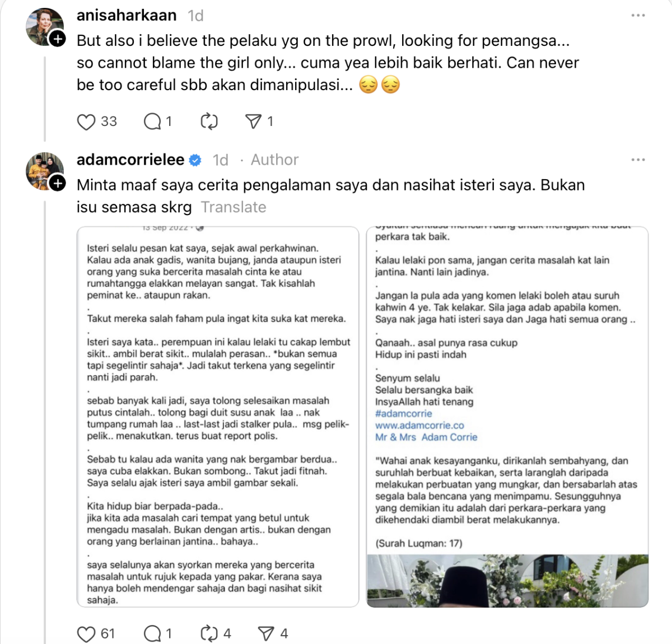Click adamcorrielee's profile picture
The width and height of the screenshot is (672, 644).
pyautogui.click(x=43, y=169)
